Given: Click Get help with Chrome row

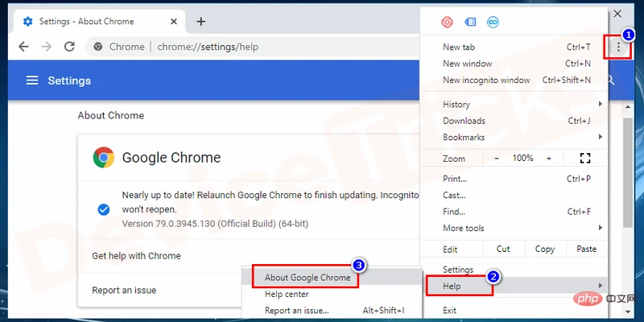Looking at the screenshot, I should pos(249,256).
